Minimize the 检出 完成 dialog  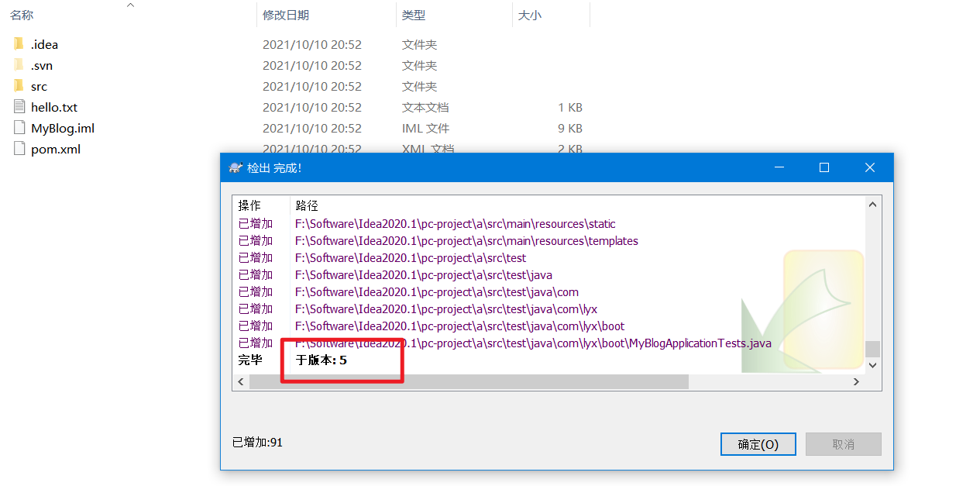coord(779,167)
